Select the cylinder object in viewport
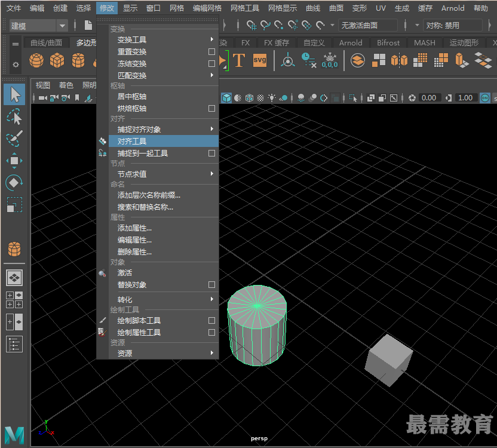 (257, 326)
